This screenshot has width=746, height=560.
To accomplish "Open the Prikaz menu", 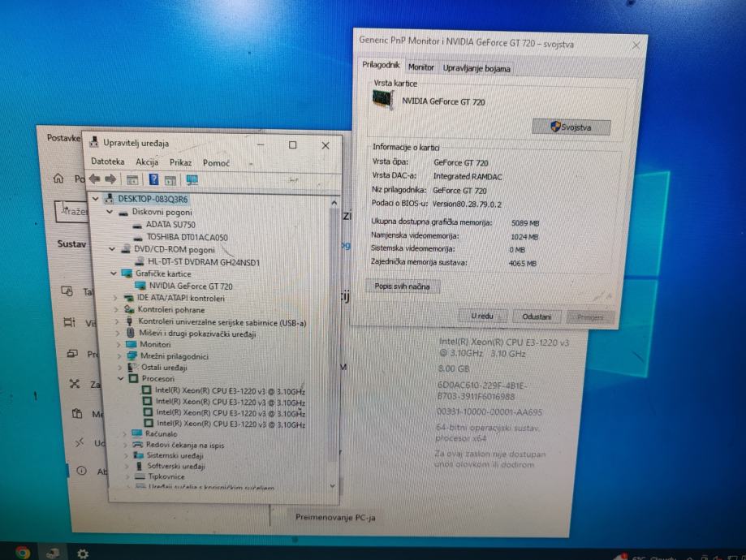I will click(181, 162).
